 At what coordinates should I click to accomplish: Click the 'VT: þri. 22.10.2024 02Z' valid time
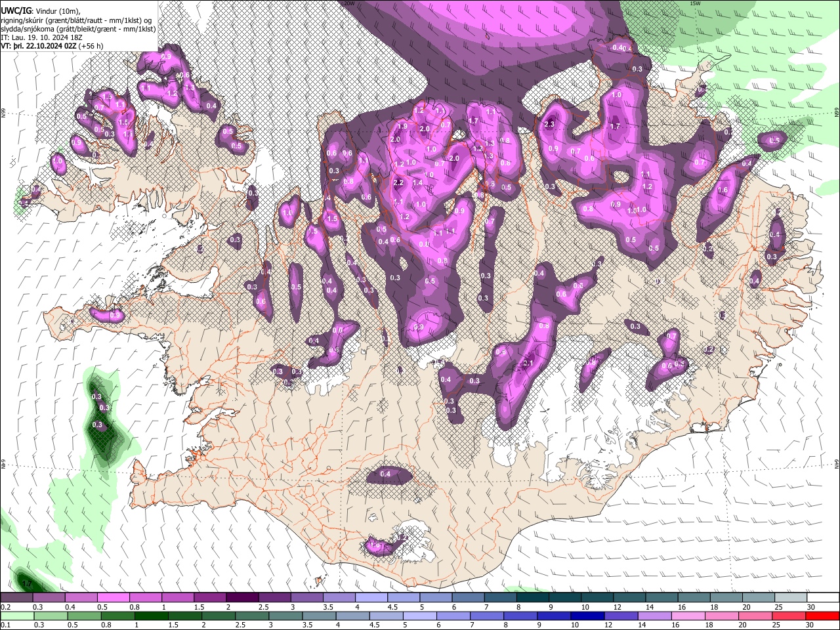[38, 46]
